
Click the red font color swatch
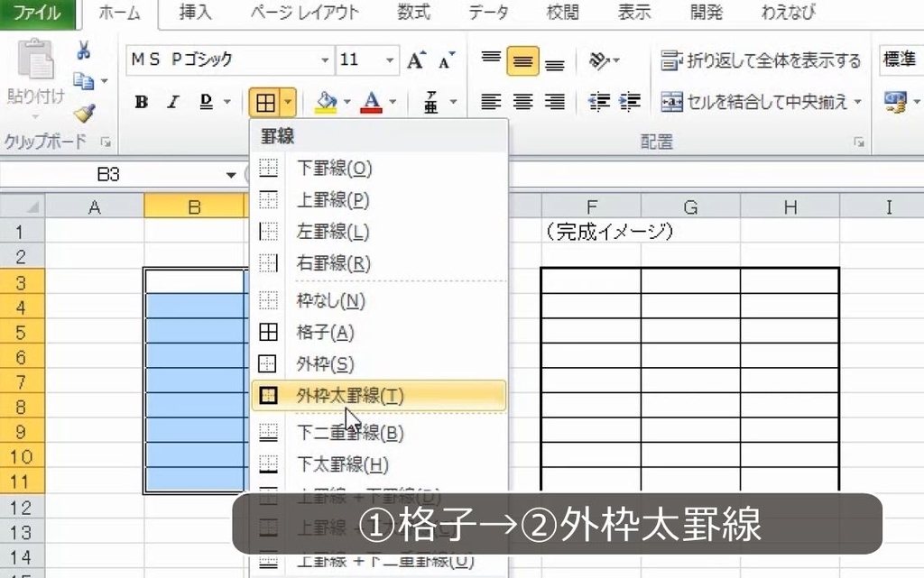tap(371, 108)
